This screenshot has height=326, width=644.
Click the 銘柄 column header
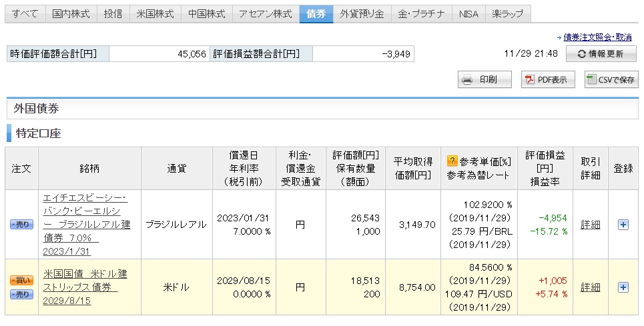pyautogui.click(x=89, y=169)
